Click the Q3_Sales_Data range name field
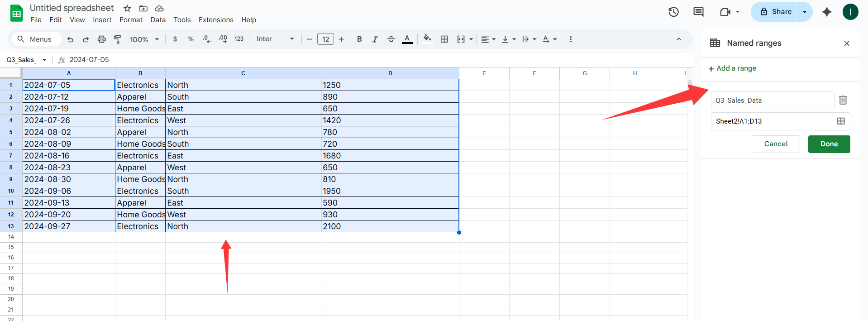Screen dimensions: 868x321 click(x=772, y=101)
